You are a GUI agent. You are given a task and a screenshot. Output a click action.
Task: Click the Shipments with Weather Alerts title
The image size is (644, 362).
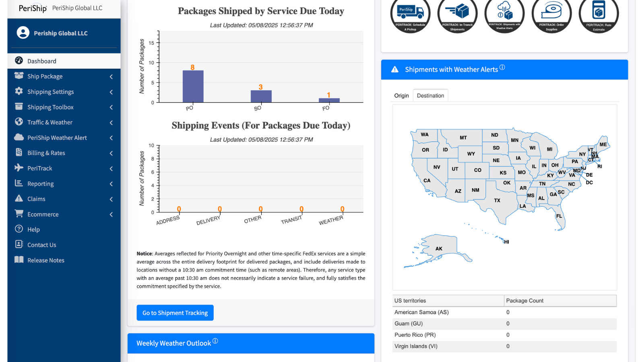(451, 70)
